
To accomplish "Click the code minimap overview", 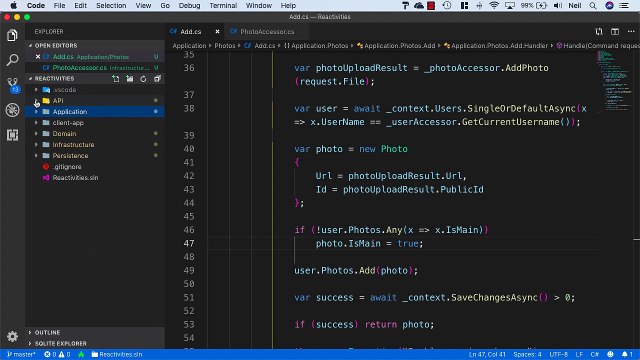I will click(615, 82).
